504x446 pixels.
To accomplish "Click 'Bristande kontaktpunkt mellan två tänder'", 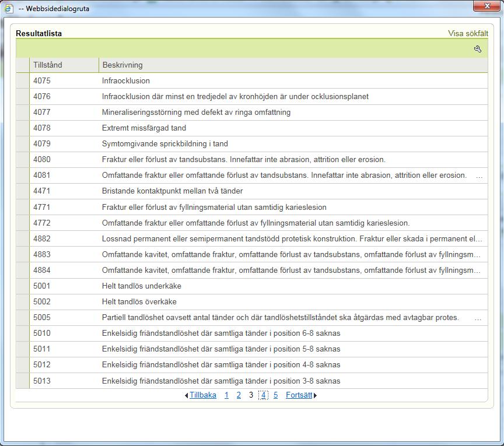I will click(172, 191).
